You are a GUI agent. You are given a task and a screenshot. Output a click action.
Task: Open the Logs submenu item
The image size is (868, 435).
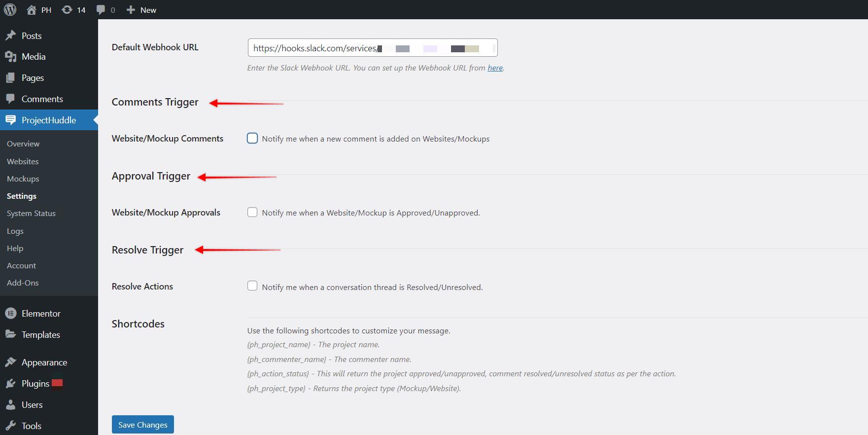(x=15, y=231)
